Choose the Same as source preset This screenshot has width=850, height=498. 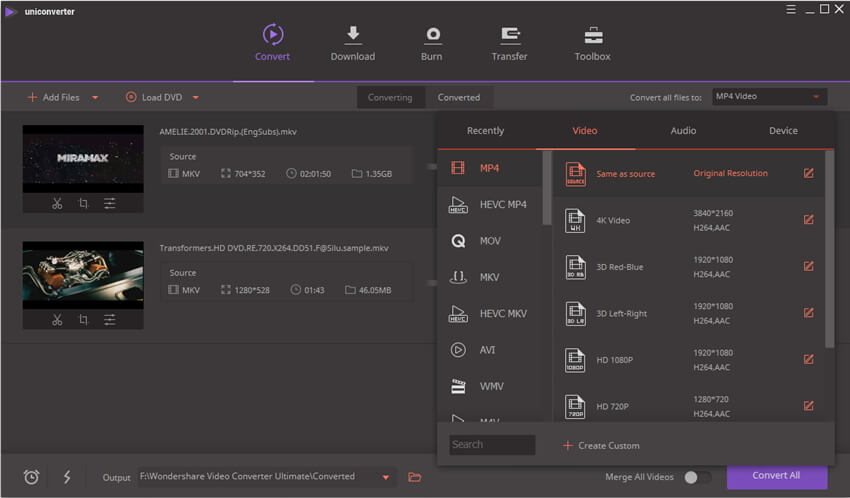[x=688, y=173]
